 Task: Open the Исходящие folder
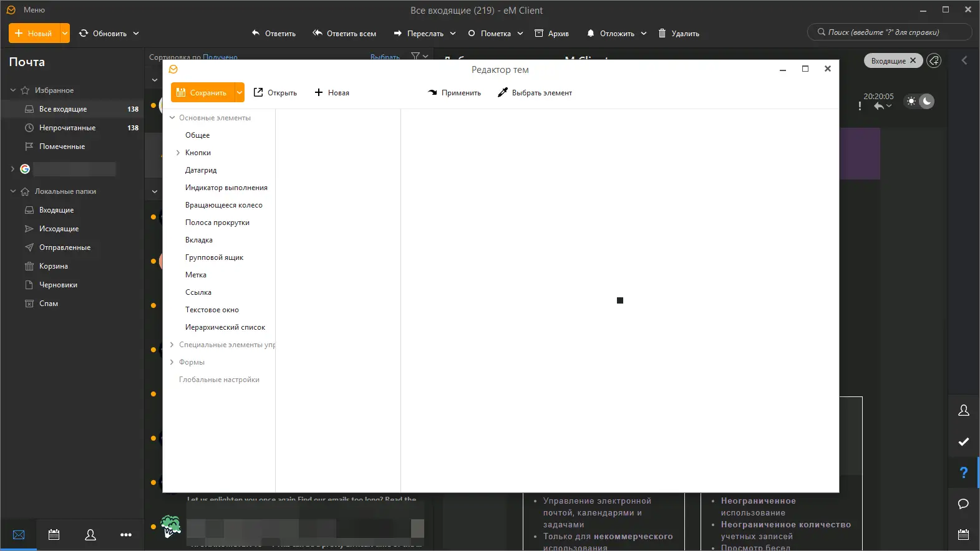pyautogui.click(x=72, y=229)
